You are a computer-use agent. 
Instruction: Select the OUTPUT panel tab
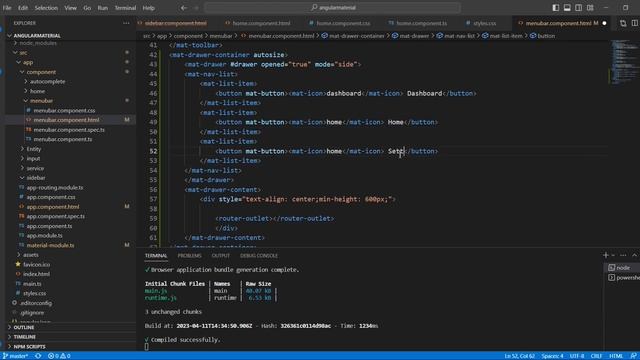coord(220,256)
